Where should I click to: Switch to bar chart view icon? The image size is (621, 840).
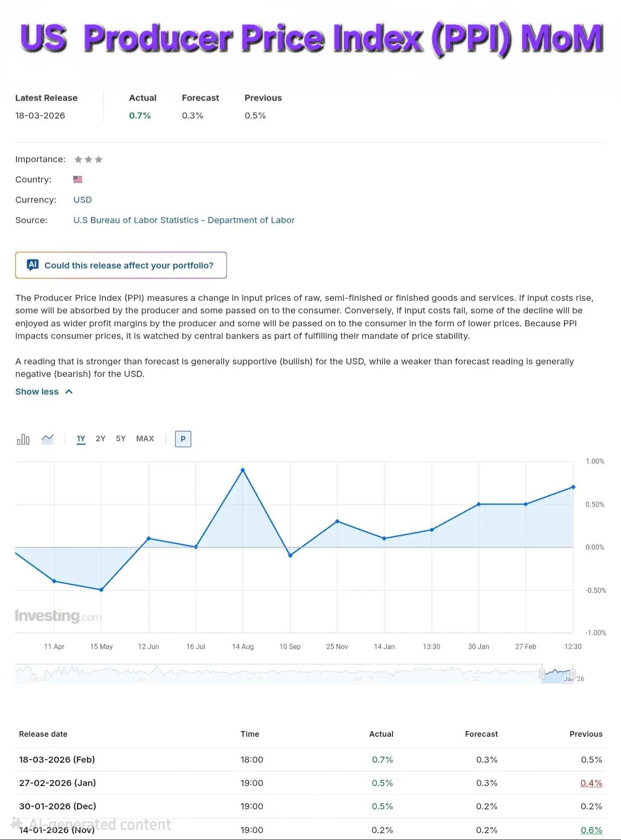(x=23, y=439)
